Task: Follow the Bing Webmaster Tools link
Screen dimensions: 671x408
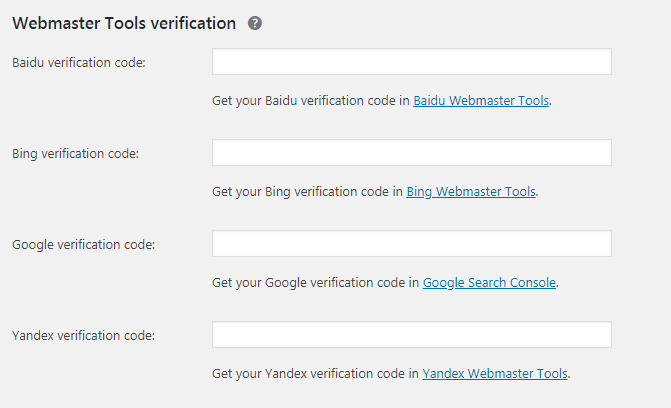Action: click(471, 192)
